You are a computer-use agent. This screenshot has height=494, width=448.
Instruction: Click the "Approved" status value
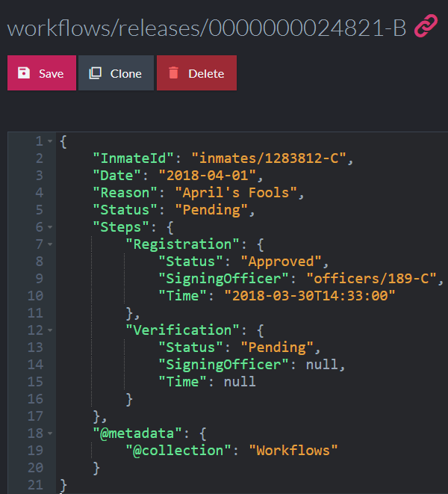pos(281,262)
